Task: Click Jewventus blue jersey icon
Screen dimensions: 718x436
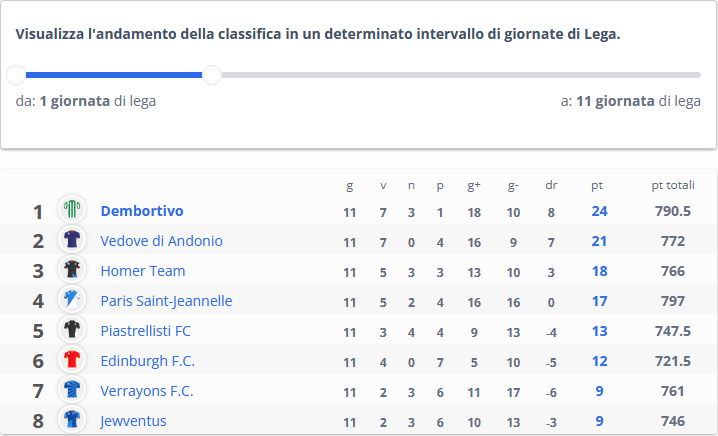Action: [x=72, y=419]
